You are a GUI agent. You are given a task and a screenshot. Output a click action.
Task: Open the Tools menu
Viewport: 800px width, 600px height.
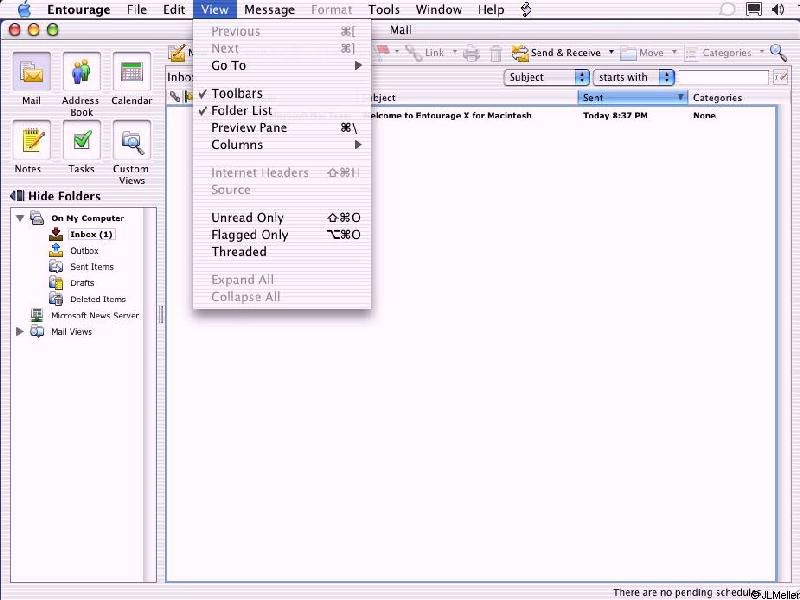384,9
